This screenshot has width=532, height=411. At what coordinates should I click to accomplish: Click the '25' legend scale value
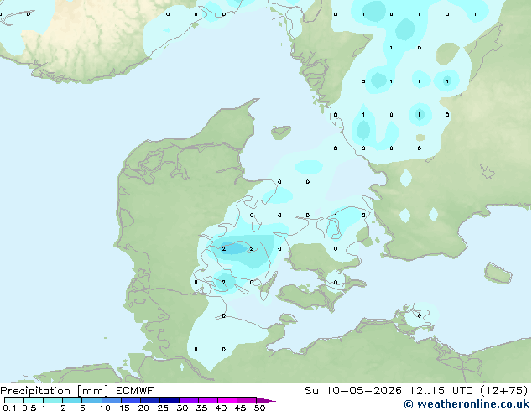[163, 408]
